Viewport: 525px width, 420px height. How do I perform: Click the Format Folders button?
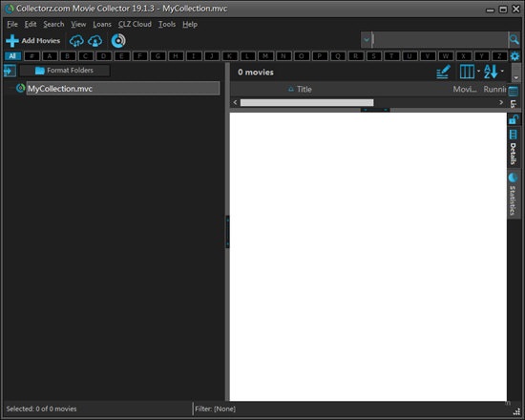point(64,71)
